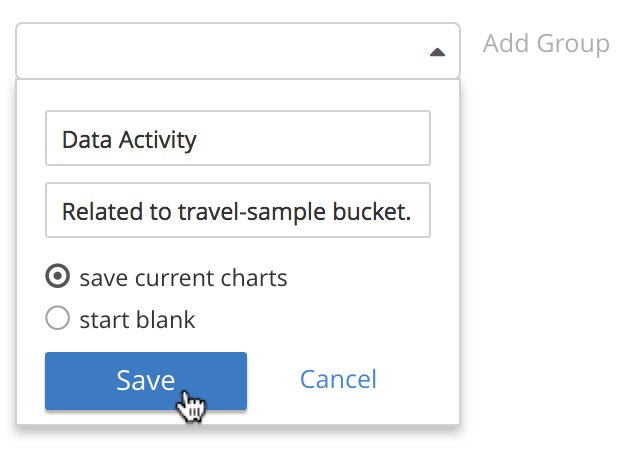Open the empty group selector combo box
This screenshot has width=620, height=455.
(237, 51)
